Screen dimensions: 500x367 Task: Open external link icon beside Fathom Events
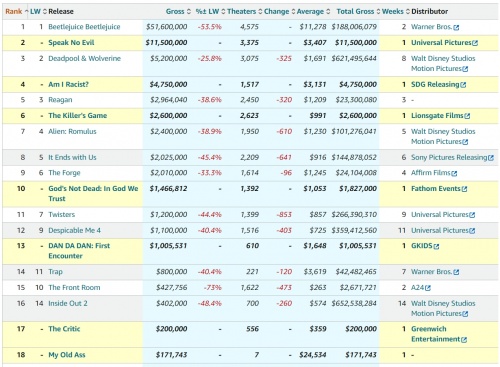[x=464, y=189]
